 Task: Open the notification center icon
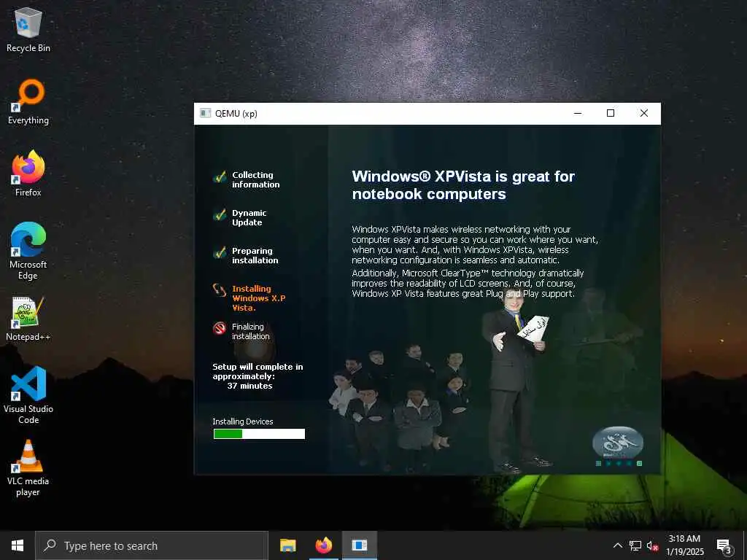click(724, 545)
